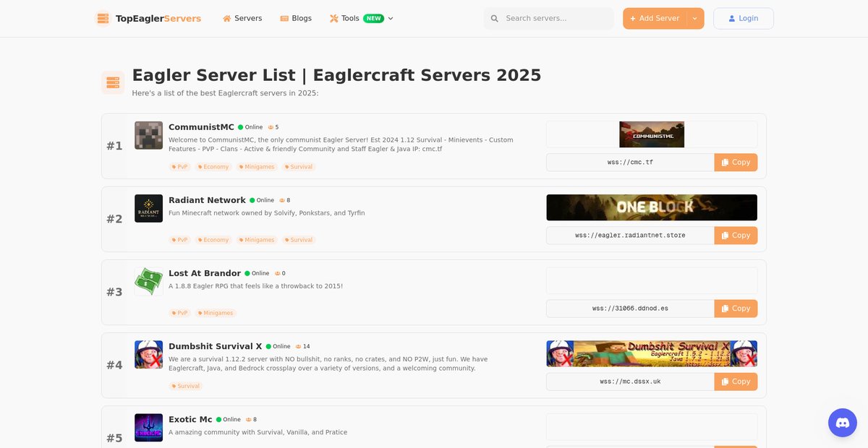
Task: Select the wss://eagler.radiantnet.store address text
Action: [631, 236]
